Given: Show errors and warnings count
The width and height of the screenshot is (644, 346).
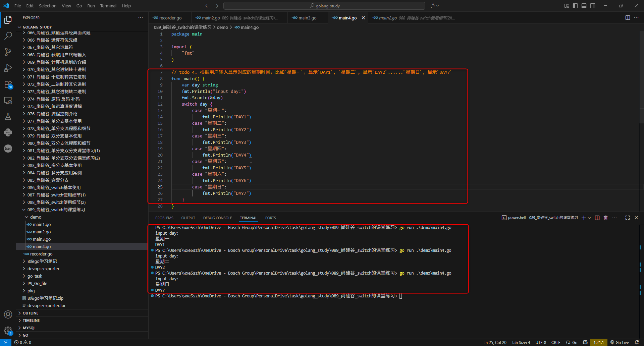Looking at the screenshot, I should (x=23, y=342).
